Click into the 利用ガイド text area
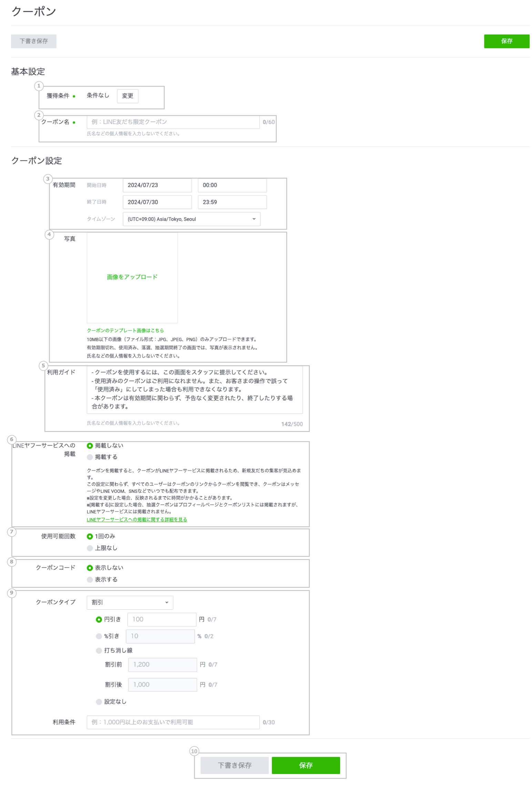The width and height of the screenshot is (532, 785). point(195,389)
